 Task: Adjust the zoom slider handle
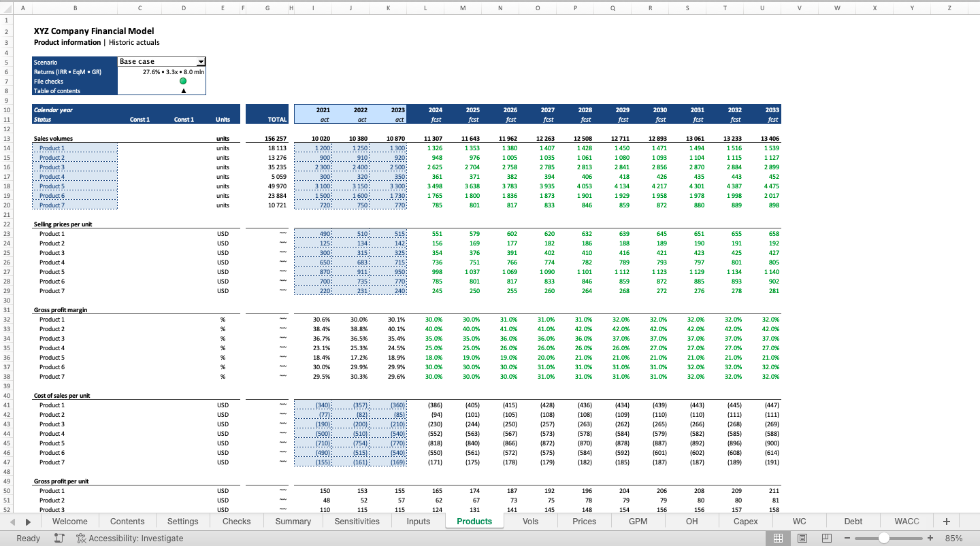883,538
